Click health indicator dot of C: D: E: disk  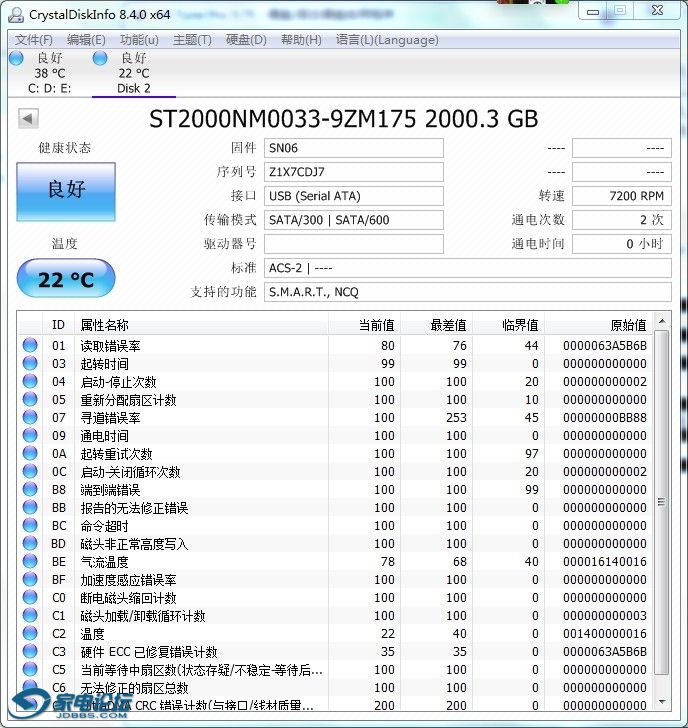(16, 58)
